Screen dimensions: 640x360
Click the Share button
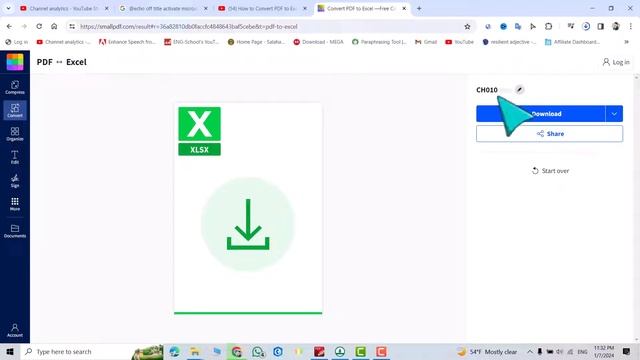549,133
